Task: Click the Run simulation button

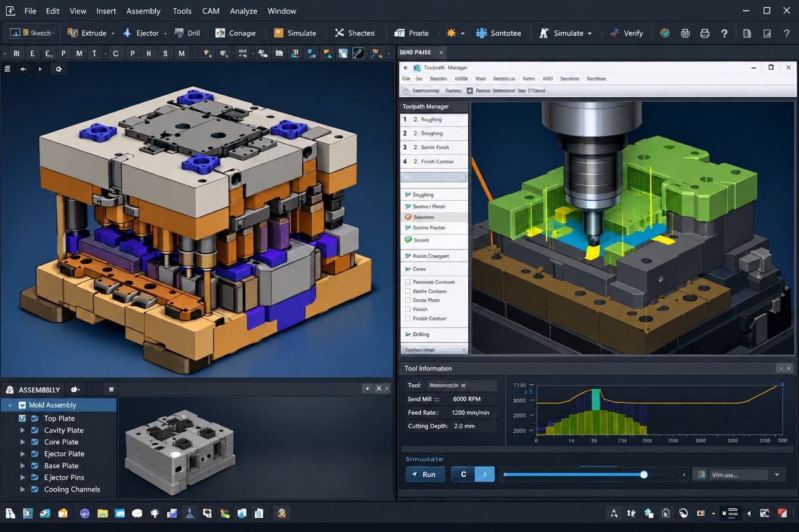Action: [425, 474]
